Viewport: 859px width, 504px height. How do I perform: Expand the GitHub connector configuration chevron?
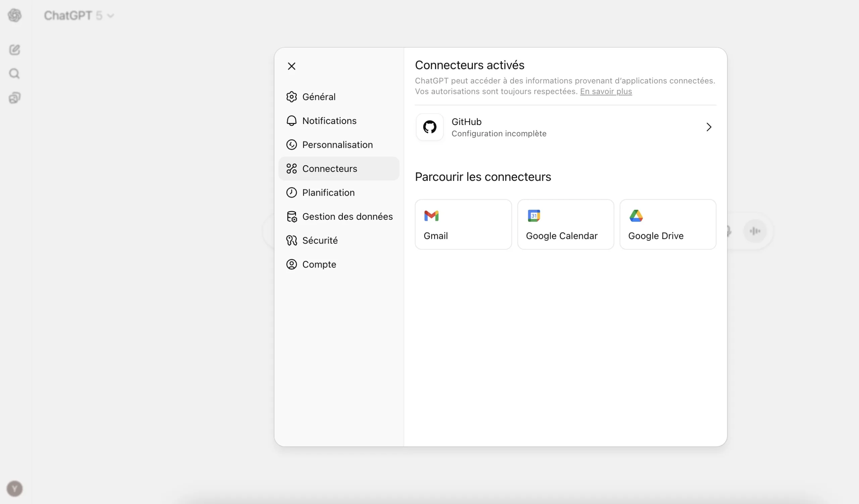pos(709,127)
